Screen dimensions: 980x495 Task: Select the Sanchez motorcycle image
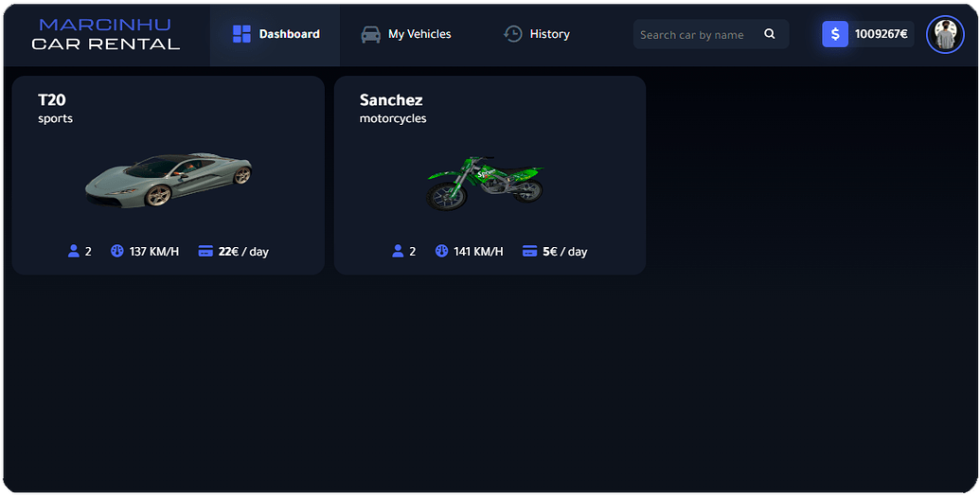click(485, 183)
